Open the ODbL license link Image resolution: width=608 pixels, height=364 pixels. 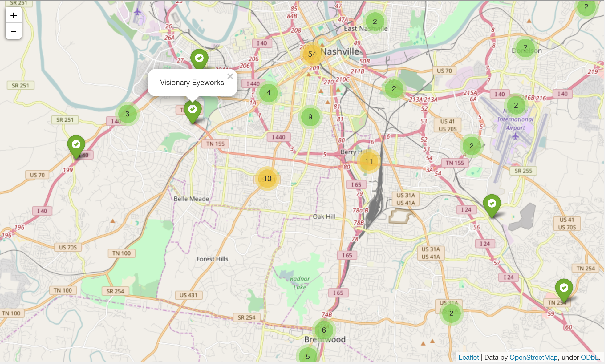590,357
